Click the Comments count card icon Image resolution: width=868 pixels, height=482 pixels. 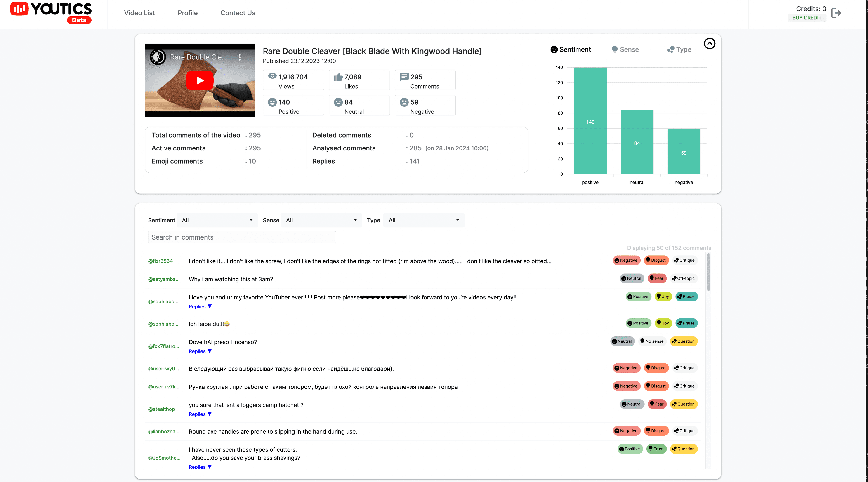coord(404,77)
